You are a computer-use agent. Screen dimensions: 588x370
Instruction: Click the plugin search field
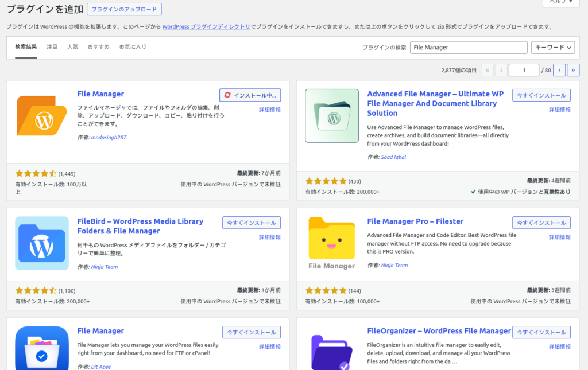click(469, 48)
